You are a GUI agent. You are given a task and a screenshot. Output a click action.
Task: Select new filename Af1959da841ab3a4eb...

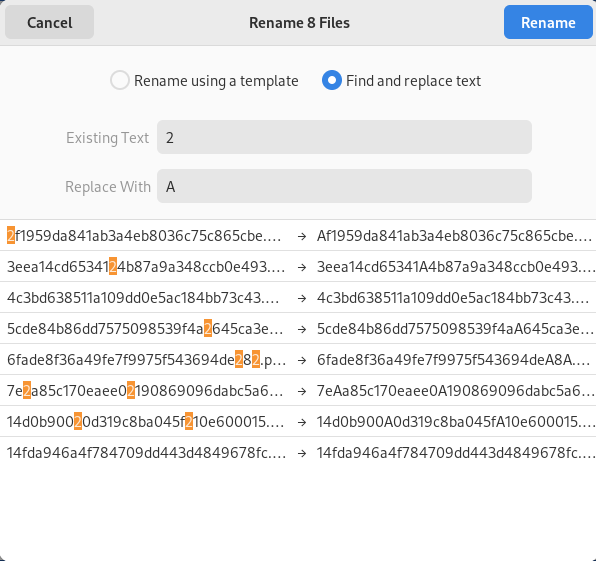tap(455, 236)
